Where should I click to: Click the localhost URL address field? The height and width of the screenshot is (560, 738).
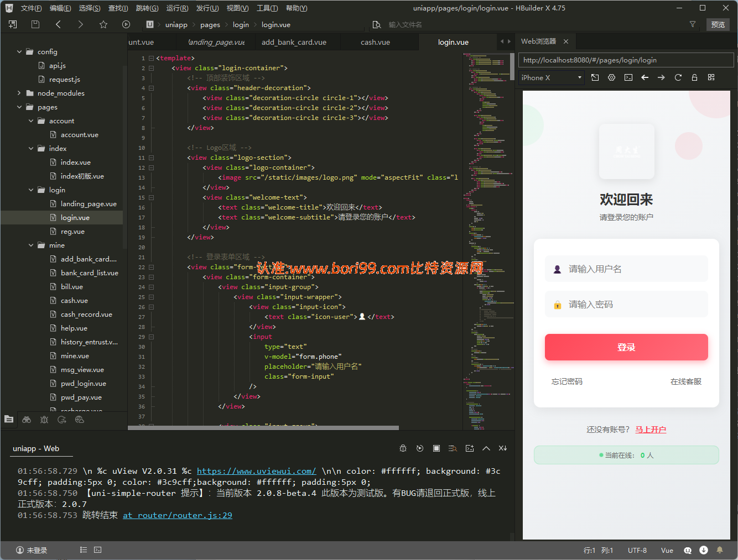tap(626, 60)
